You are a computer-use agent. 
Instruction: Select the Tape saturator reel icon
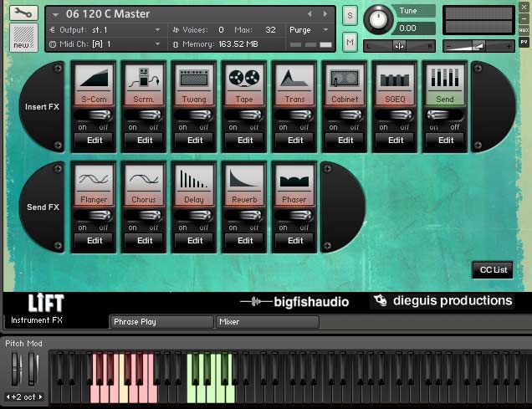click(x=244, y=78)
